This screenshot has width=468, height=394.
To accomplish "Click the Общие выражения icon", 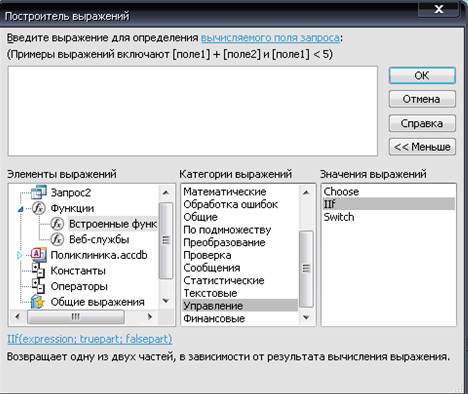I will click(38, 302).
